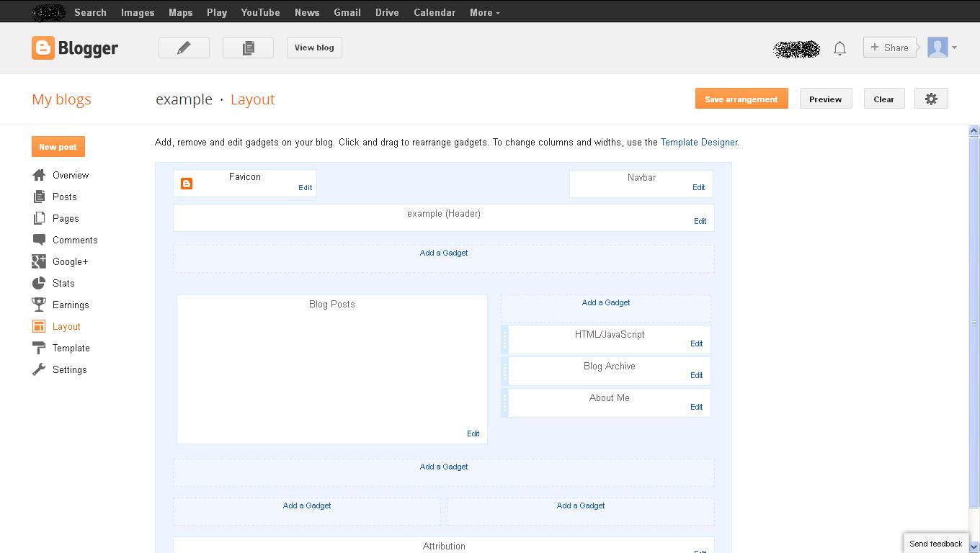Open Template in the sidebar
Viewport: 980px width, 553px height.
(x=71, y=348)
